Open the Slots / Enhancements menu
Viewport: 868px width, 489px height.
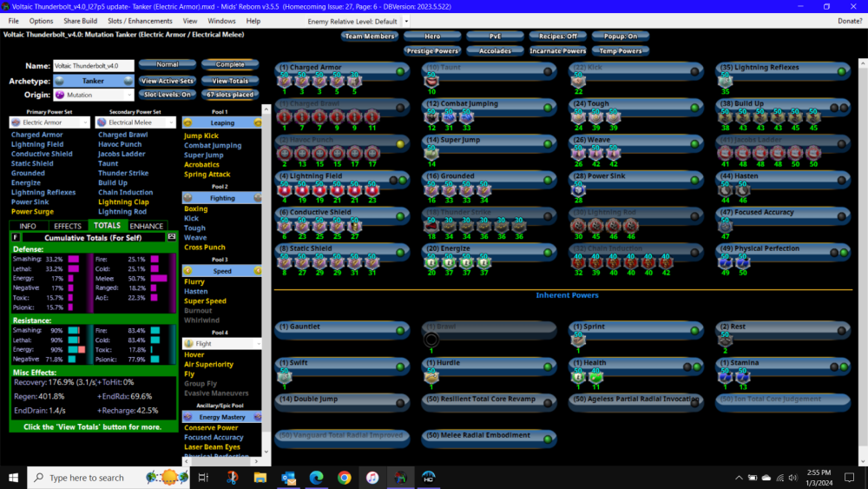pos(140,21)
